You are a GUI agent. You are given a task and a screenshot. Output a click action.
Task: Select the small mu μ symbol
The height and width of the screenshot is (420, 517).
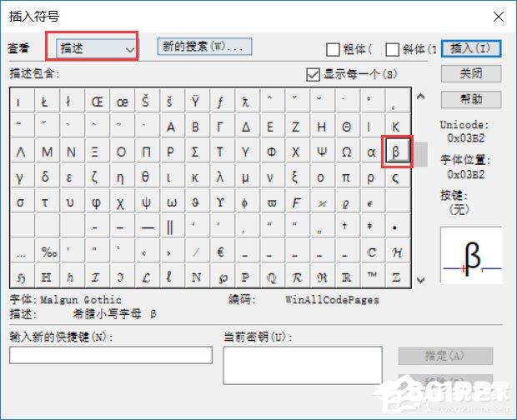pos(246,177)
